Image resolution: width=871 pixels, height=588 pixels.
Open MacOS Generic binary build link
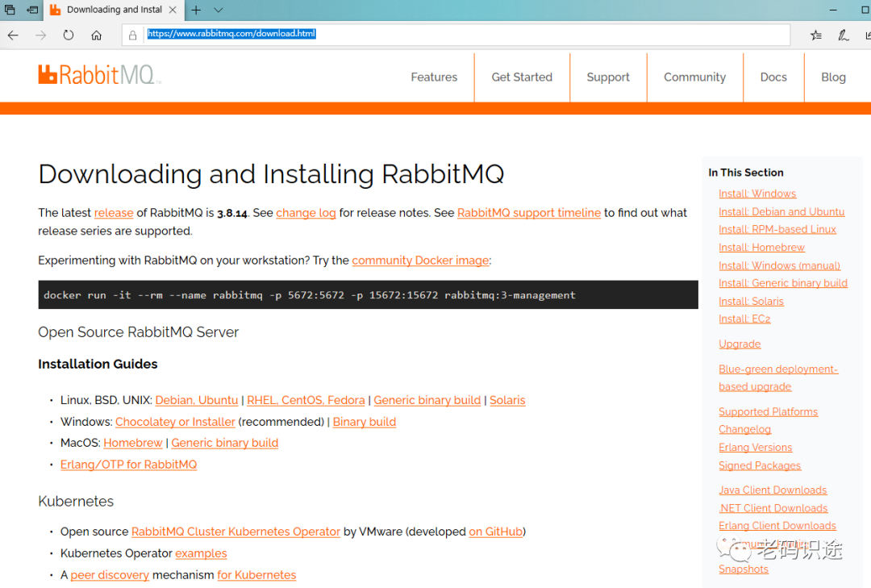pos(224,443)
